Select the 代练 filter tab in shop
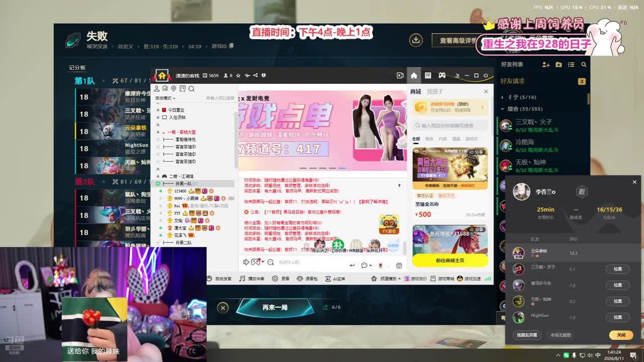Viewport: 644px width, 362px height. point(443,139)
